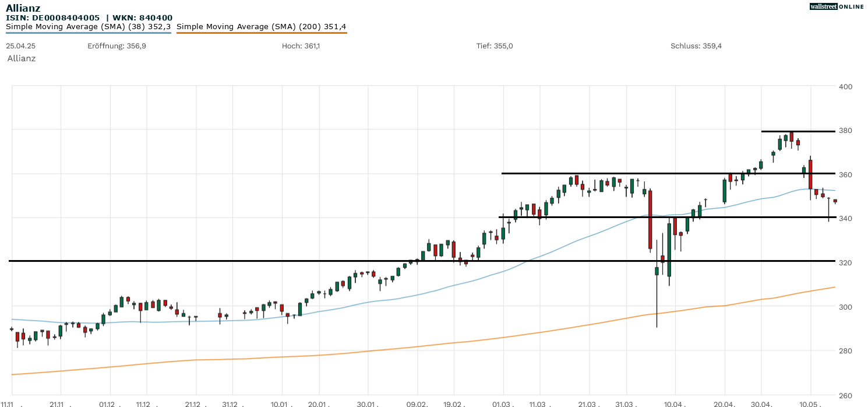The height and width of the screenshot is (407, 868).
Task: Toggle the SMA (200) legend entry
Action: 261,26
